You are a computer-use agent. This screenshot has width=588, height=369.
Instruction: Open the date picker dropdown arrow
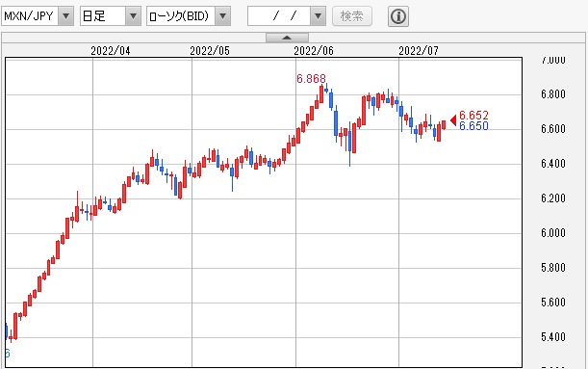click(x=318, y=16)
